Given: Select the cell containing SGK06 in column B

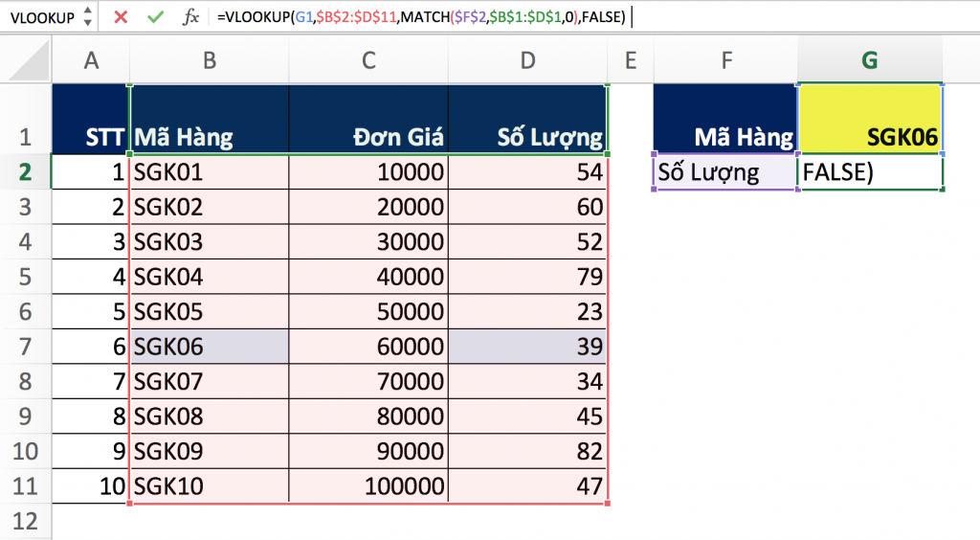Looking at the screenshot, I should coord(209,347).
